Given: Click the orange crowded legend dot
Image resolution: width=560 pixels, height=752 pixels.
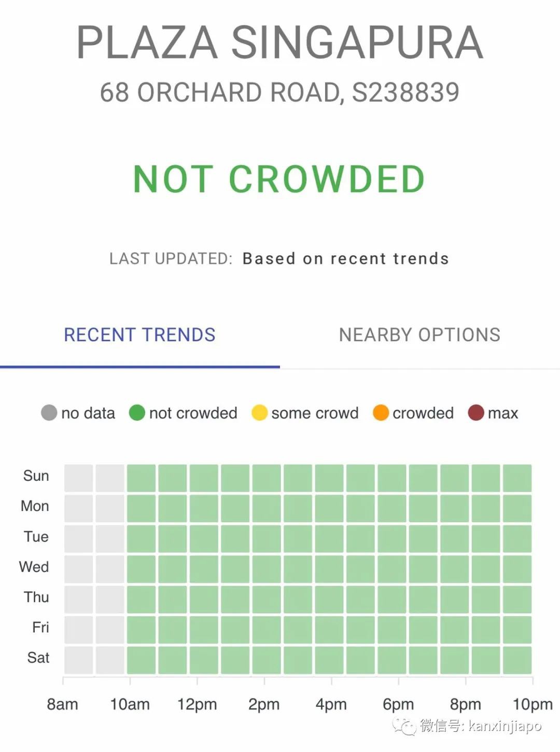Looking at the screenshot, I should (x=381, y=413).
